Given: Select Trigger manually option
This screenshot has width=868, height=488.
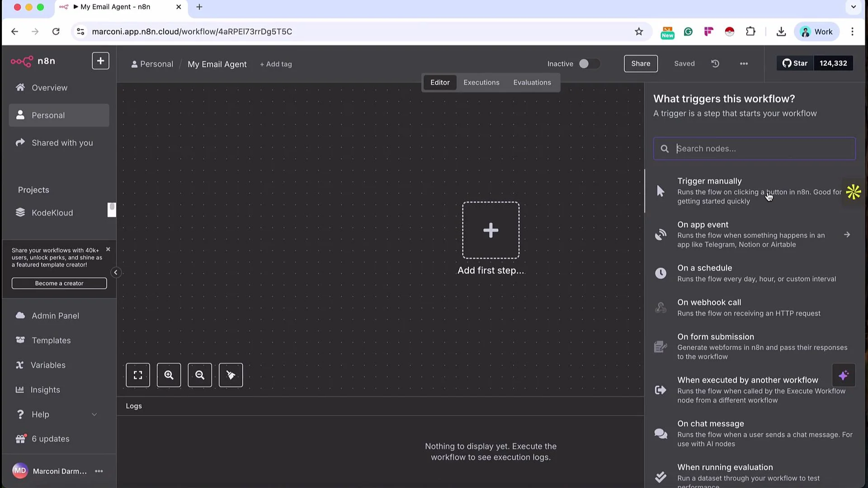Looking at the screenshot, I should 754,191.
